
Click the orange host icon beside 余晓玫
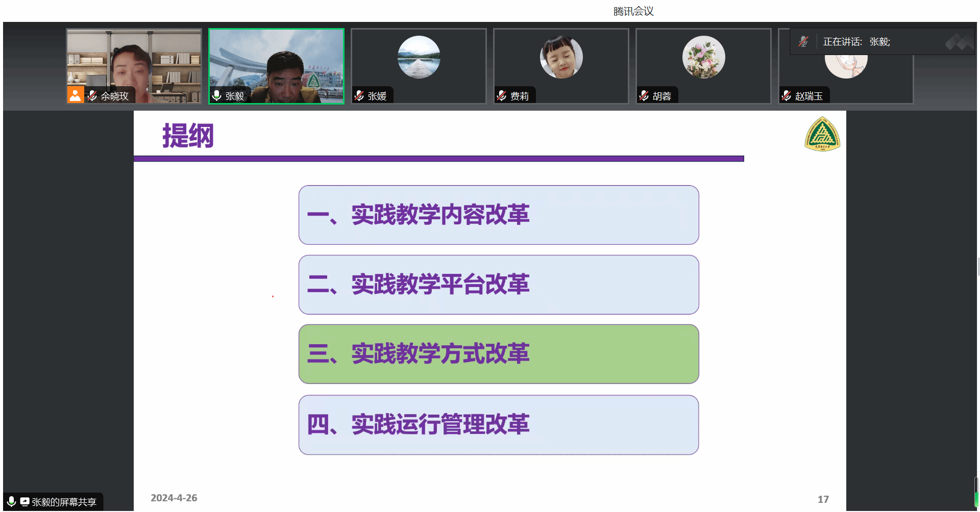76,95
